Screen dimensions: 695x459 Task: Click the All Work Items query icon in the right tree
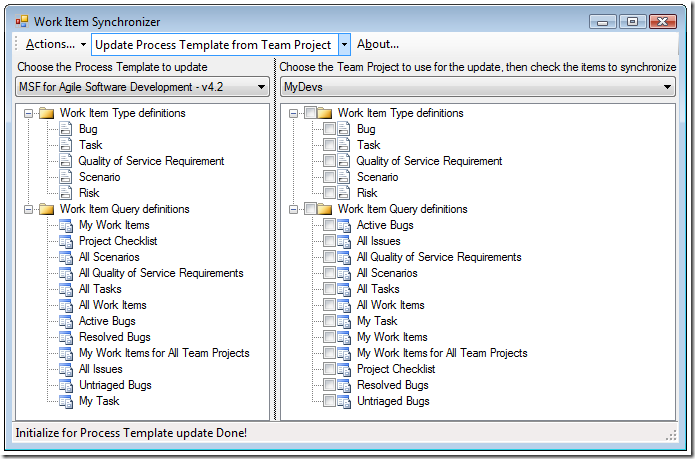click(x=344, y=305)
